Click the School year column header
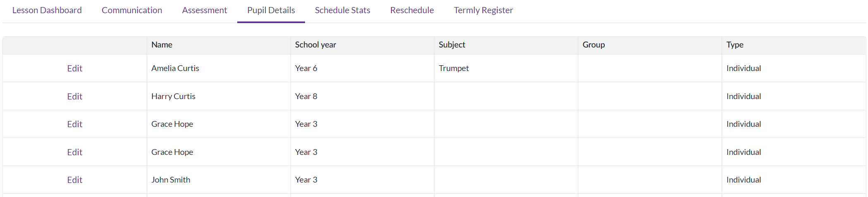Image resolution: width=868 pixels, height=197 pixels. tap(362, 45)
